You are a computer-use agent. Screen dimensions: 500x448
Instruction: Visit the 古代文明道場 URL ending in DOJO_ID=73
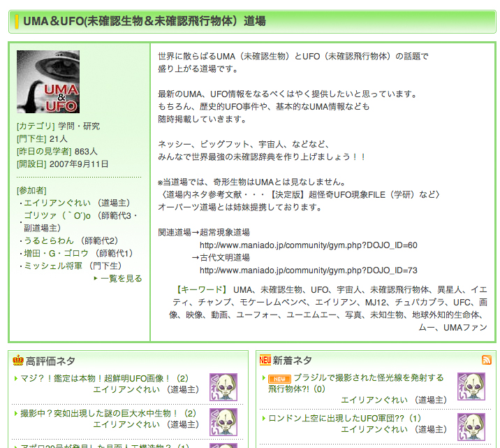pos(308,270)
